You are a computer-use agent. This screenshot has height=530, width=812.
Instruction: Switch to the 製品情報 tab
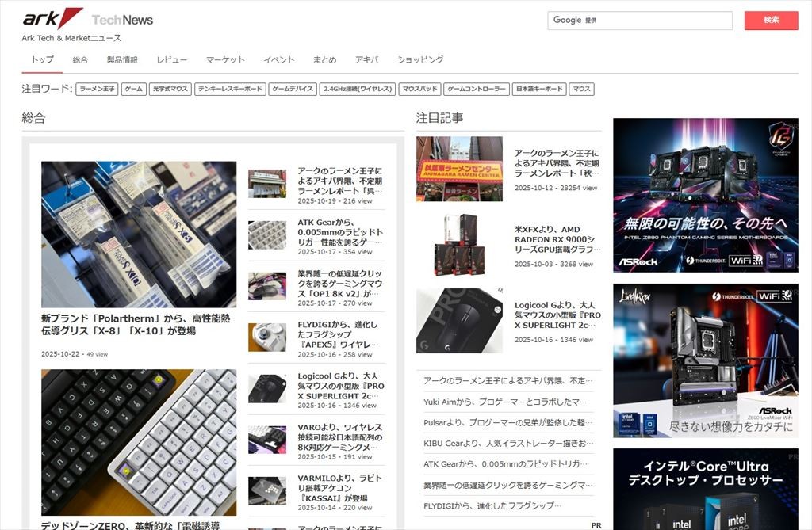point(122,60)
